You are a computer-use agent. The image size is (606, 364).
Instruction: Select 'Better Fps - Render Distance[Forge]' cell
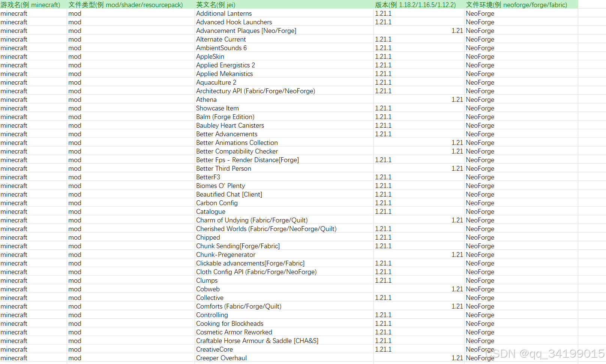click(x=284, y=160)
